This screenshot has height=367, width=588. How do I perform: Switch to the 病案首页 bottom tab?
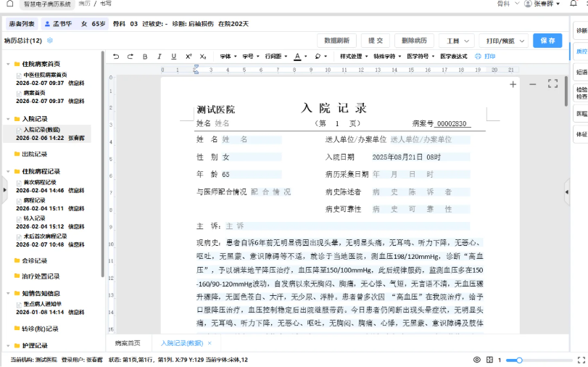point(128,343)
